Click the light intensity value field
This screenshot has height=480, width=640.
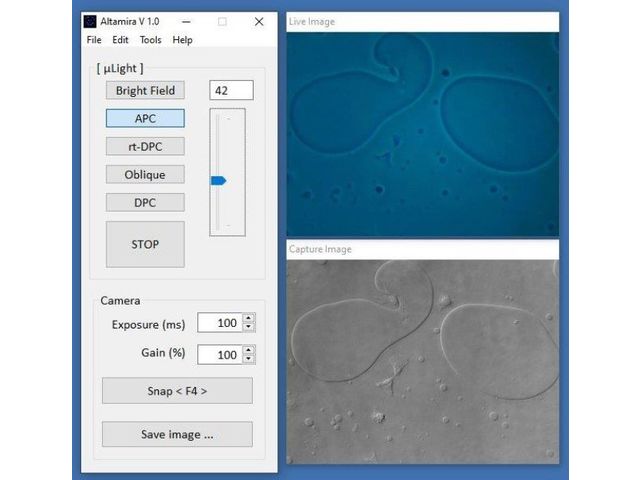point(231,90)
